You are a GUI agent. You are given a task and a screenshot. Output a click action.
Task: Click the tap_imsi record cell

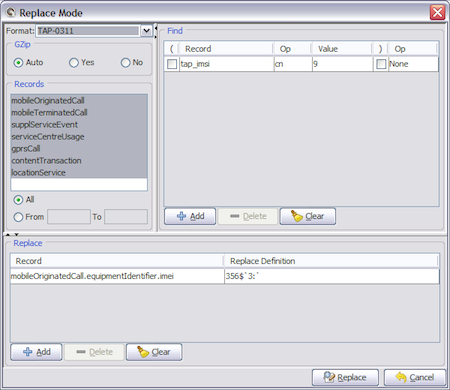click(226, 64)
